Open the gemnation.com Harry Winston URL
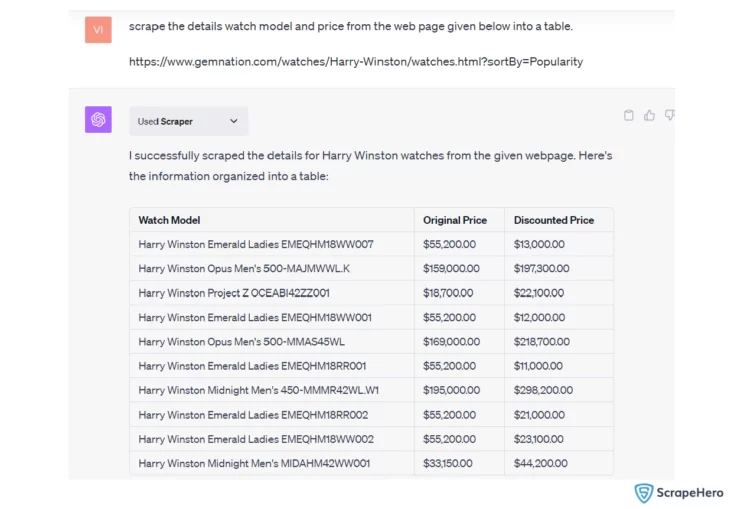744x509 pixels. (x=356, y=62)
